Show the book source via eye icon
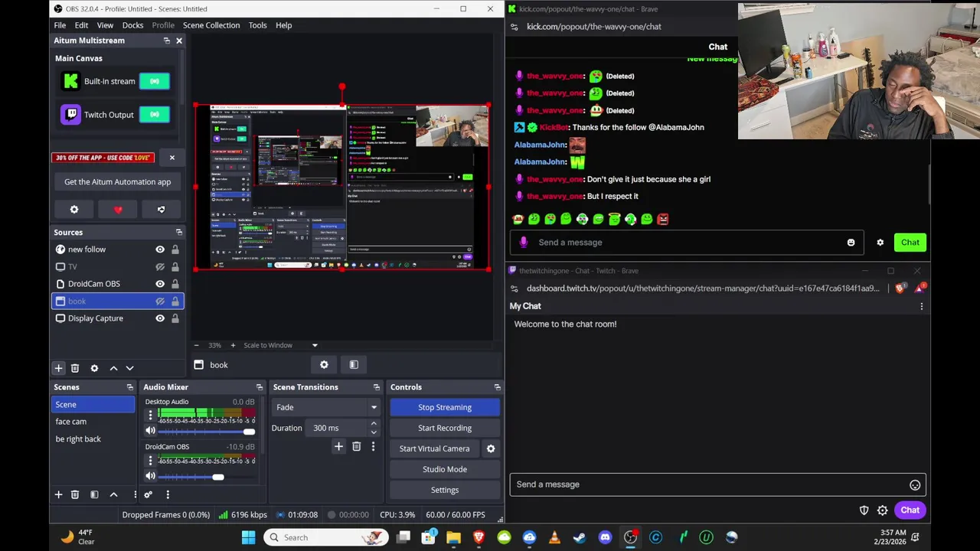The height and width of the screenshot is (551, 980). point(160,302)
